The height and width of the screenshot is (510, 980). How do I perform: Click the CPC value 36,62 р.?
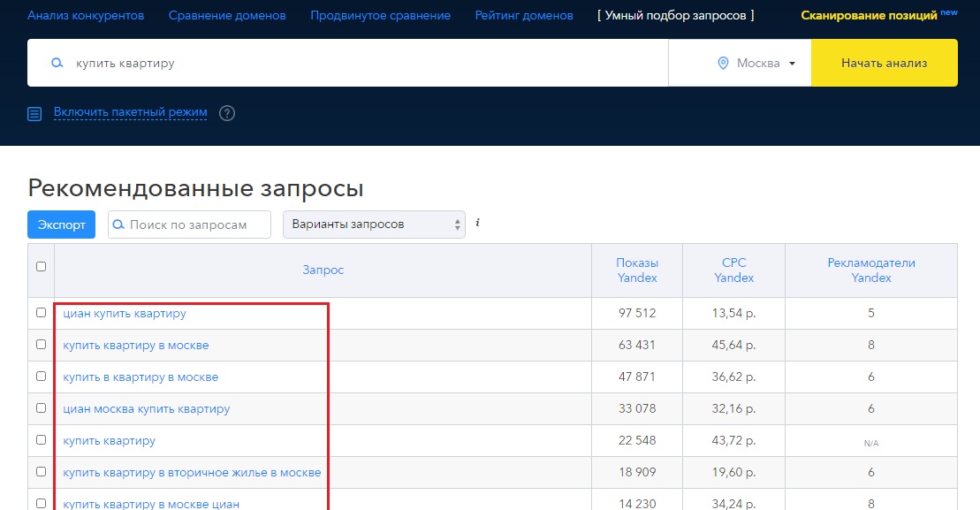click(733, 377)
